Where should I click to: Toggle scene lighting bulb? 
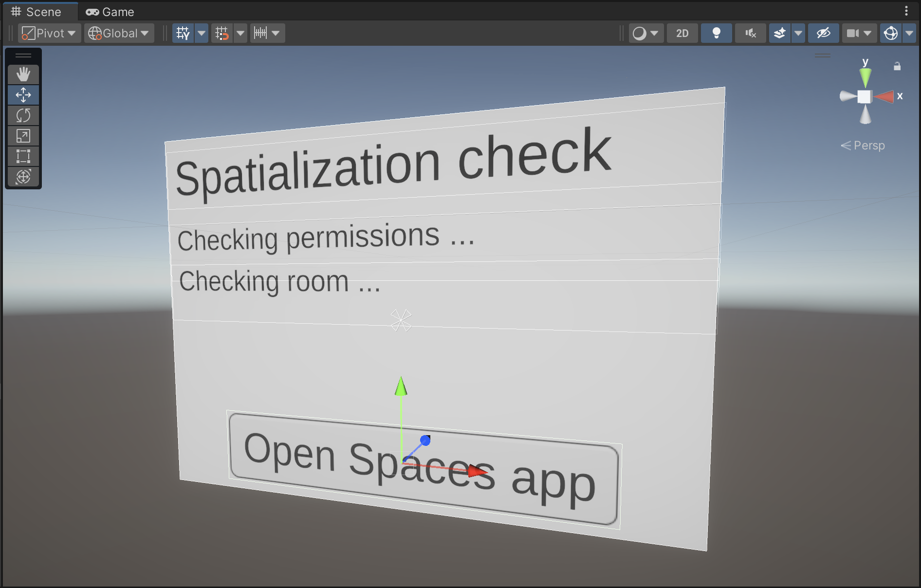coord(717,33)
